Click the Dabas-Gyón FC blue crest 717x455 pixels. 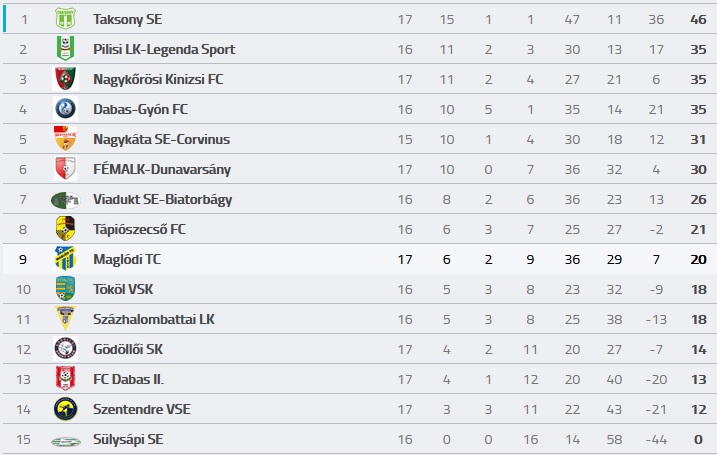65,109
